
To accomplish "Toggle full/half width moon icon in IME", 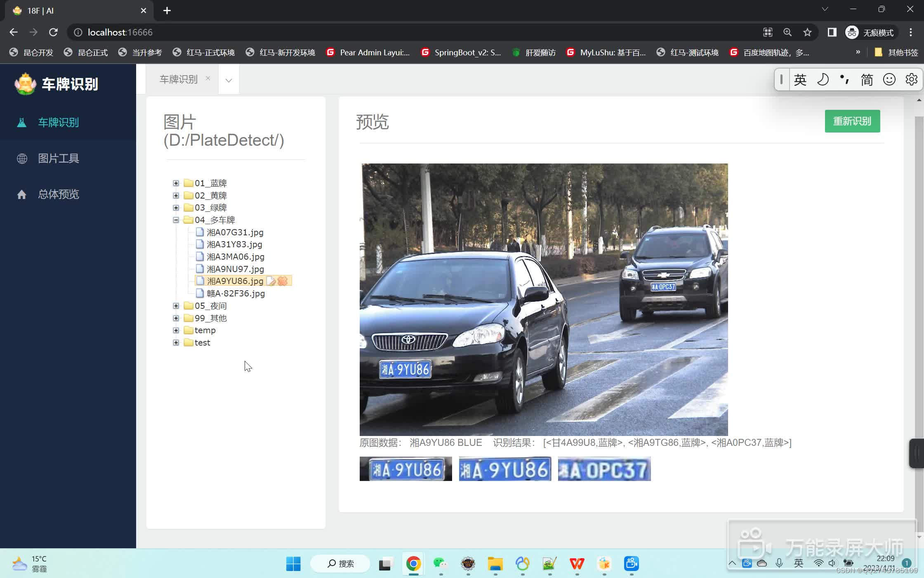I will point(823,79).
